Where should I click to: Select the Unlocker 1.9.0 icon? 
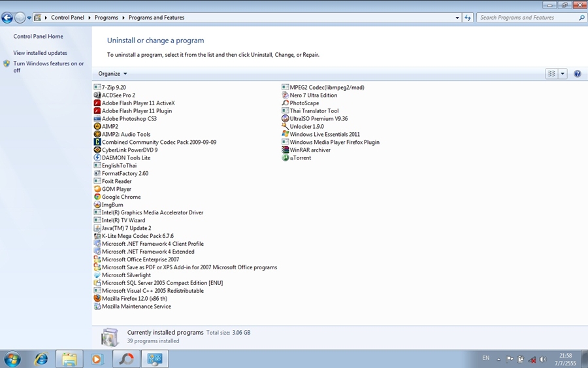285,126
